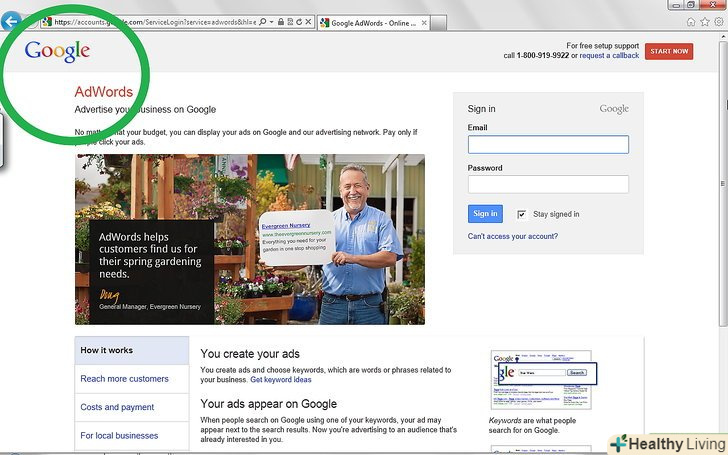Click the search magnifier in address bar
This screenshot has height=455, width=728.
click(263, 22)
